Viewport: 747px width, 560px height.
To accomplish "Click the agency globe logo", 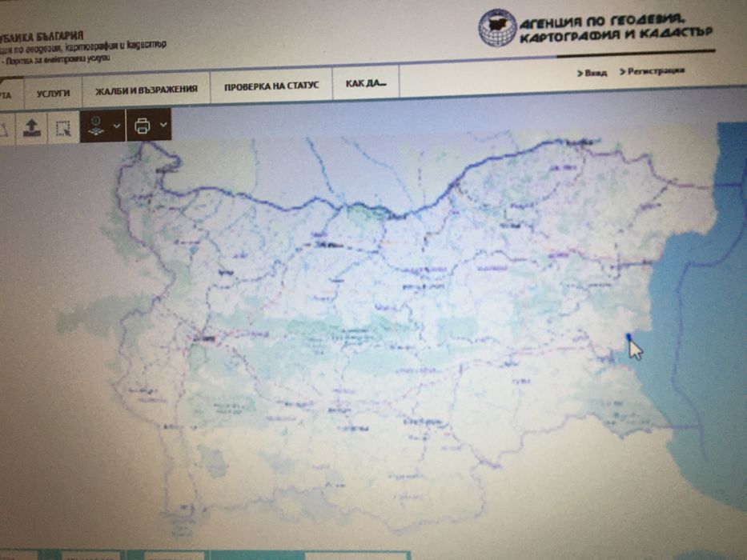I will (x=497, y=28).
